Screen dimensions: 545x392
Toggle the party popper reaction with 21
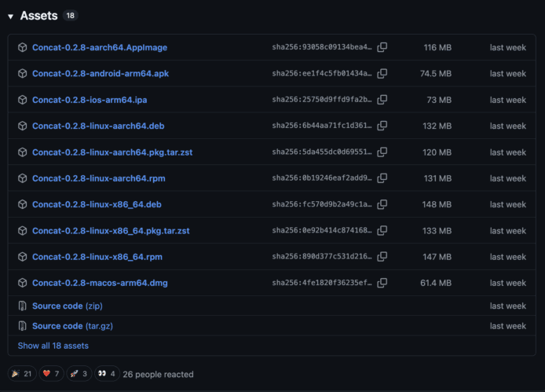click(x=22, y=374)
